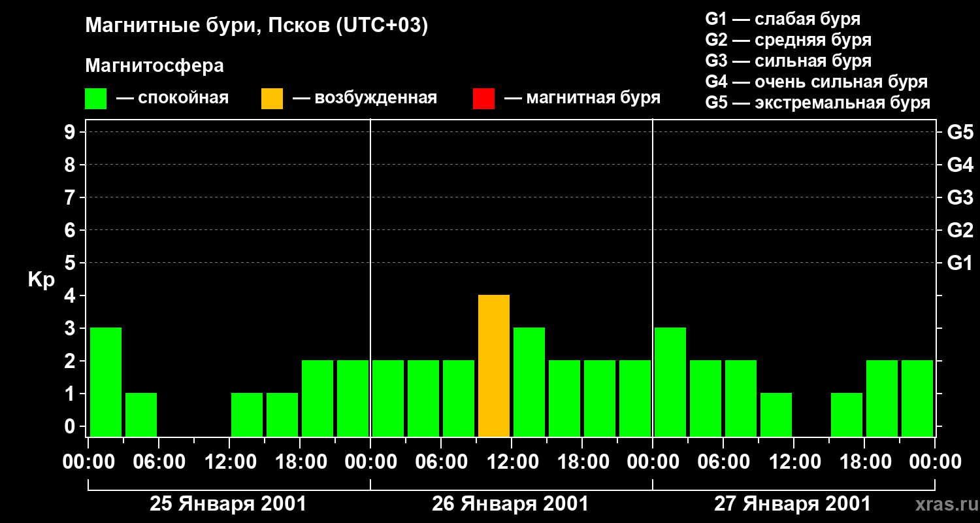The height and width of the screenshot is (523, 980).
Task: Click the first Kp 3 bar of 27 January
Action: 670,382
